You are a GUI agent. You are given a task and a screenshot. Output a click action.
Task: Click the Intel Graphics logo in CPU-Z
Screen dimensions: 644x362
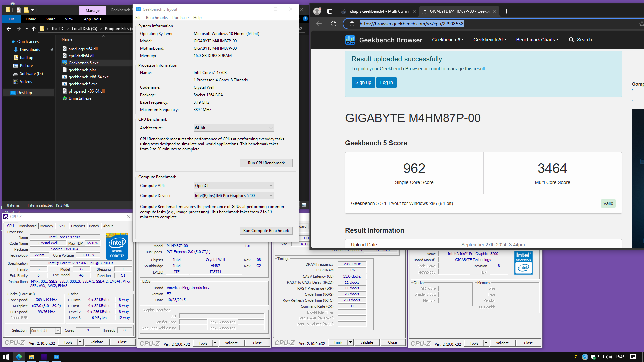[523, 263]
